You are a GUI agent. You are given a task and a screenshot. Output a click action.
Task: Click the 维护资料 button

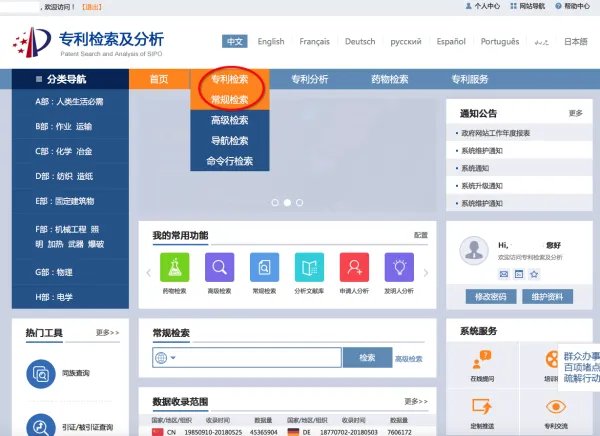pyautogui.click(x=547, y=297)
